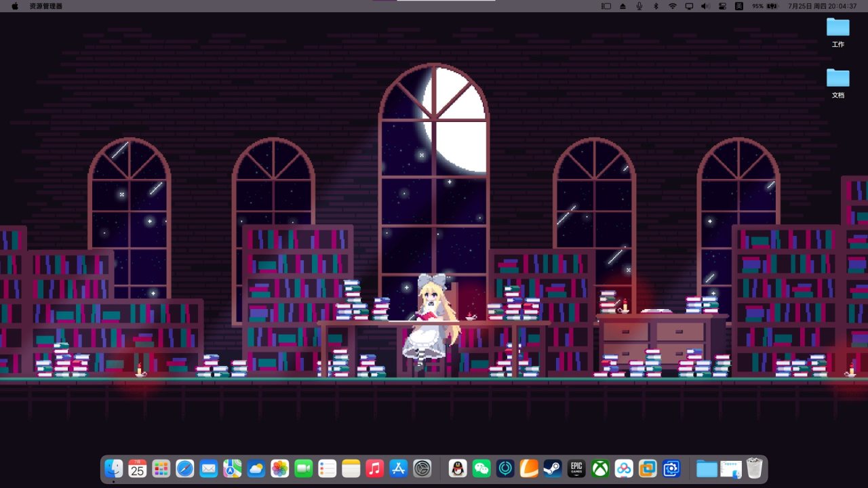The height and width of the screenshot is (488, 868).
Task: Launch Safari browser from the dock
Action: pyautogui.click(x=185, y=468)
